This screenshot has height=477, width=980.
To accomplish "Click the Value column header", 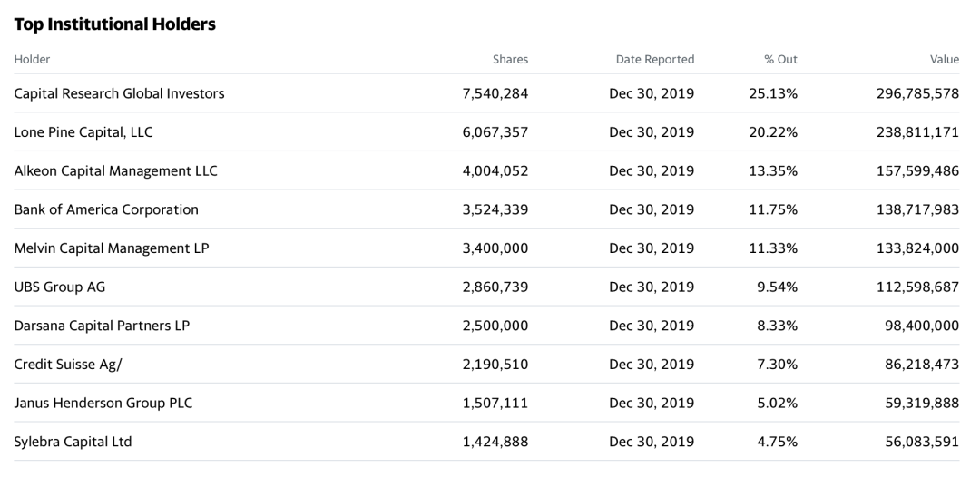I will click(x=944, y=60).
